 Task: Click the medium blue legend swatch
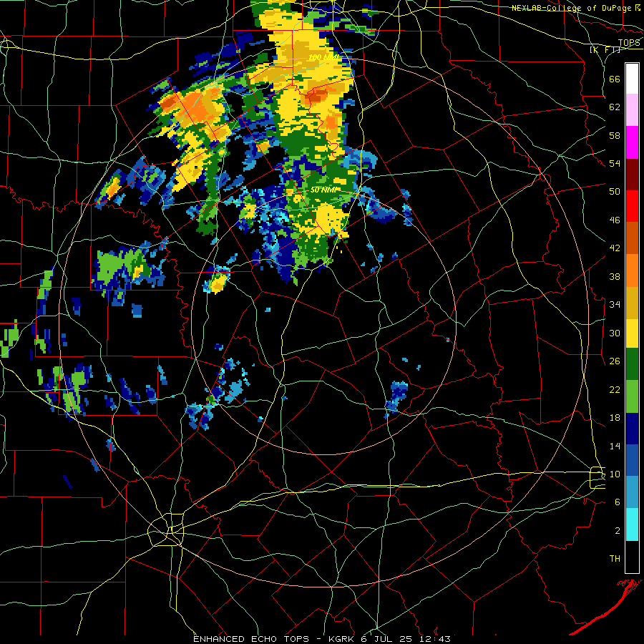coord(632,460)
